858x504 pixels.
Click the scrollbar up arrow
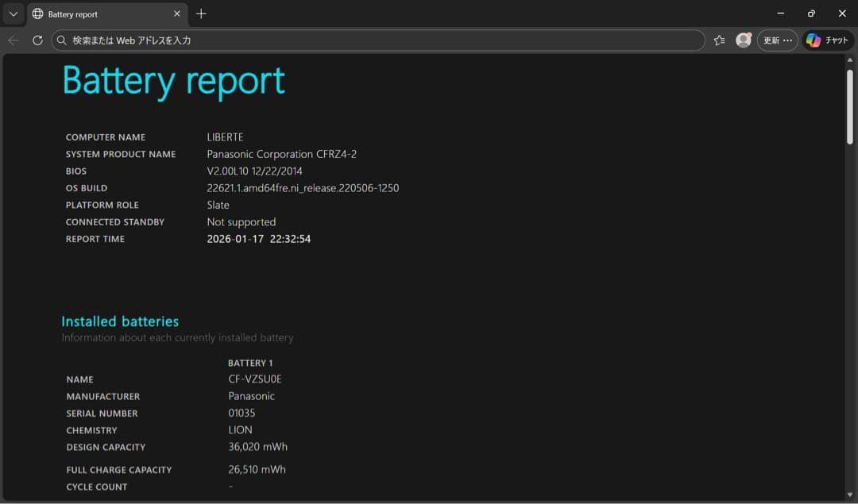coord(852,60)
